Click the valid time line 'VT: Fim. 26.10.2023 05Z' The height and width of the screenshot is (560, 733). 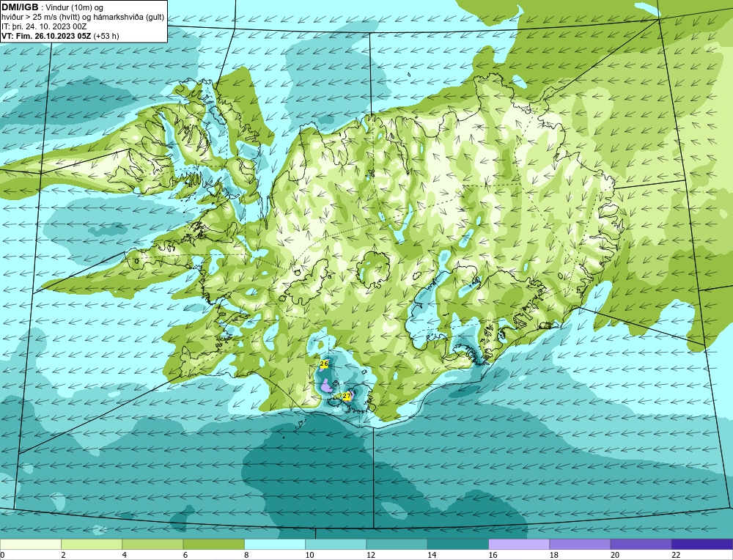pyautogui.click(x=46, y=36)
